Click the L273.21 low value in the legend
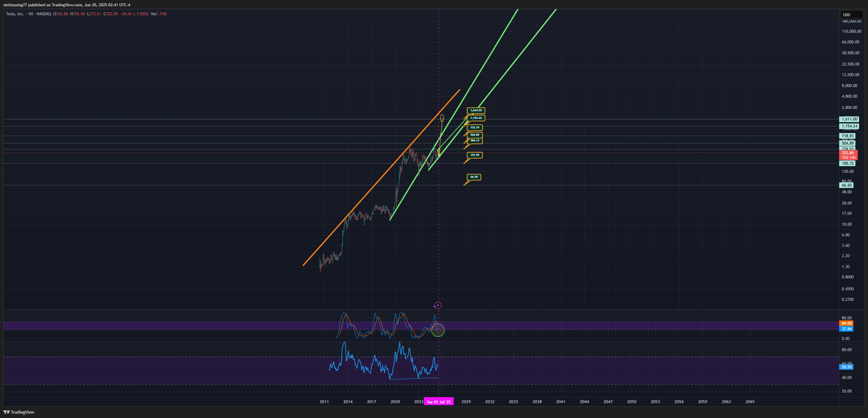 tap(94, 14)
